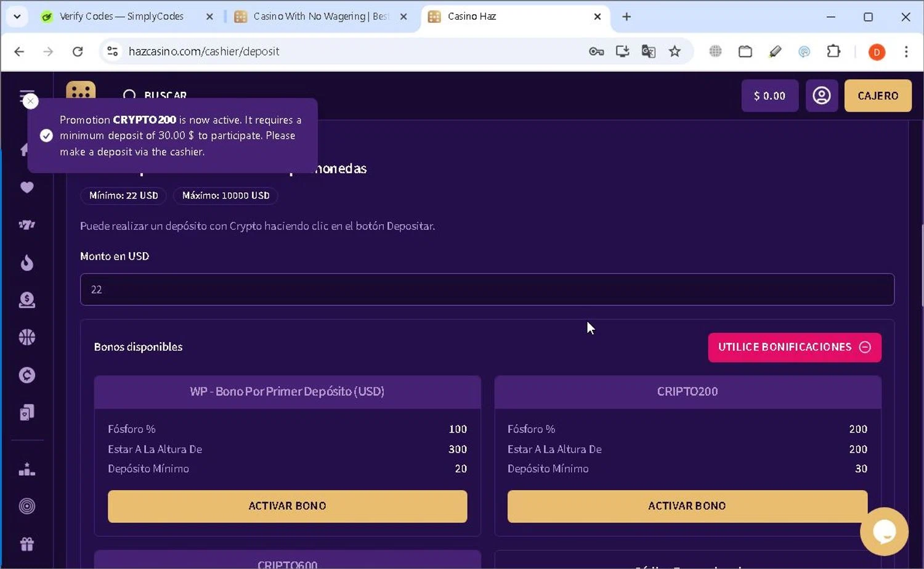Activate the CRIPTO200 bonus
This screenshot has height=569, width=924.
pos(687,506)
